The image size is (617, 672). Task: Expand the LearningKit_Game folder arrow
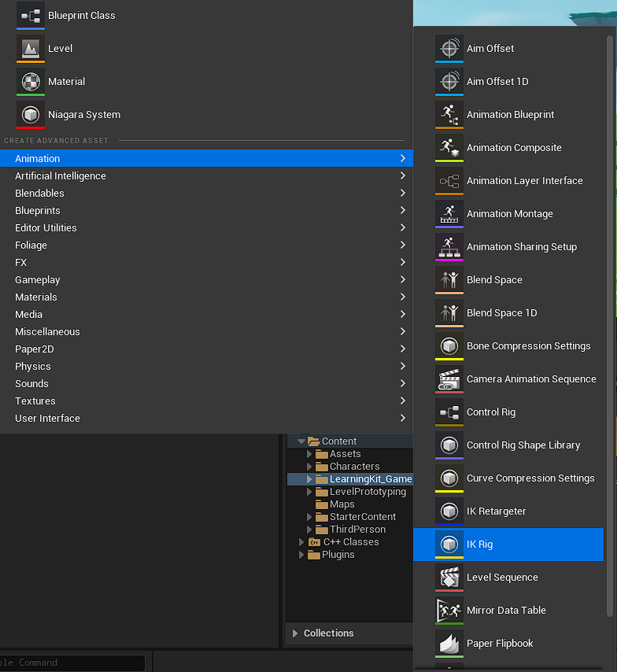tap(309, 478)
